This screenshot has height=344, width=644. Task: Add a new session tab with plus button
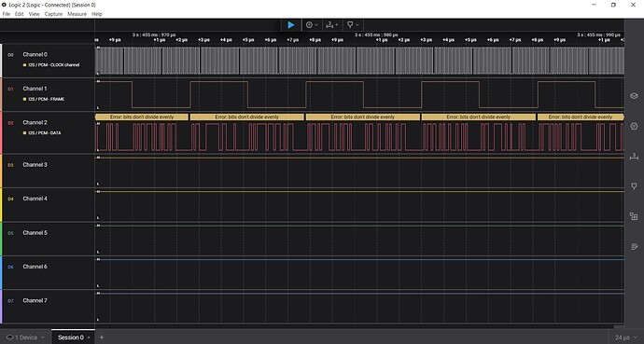click(102, 337)
